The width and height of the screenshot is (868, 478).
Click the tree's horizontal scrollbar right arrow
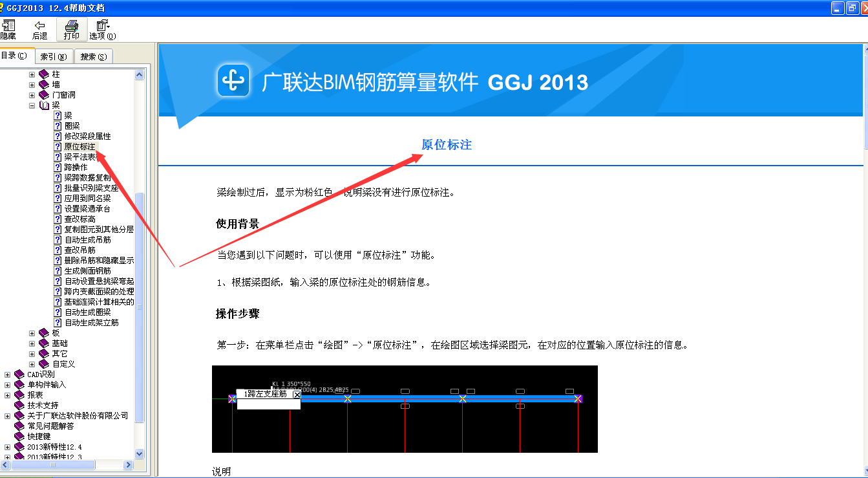pyautogui.click(x=129, y=464)
